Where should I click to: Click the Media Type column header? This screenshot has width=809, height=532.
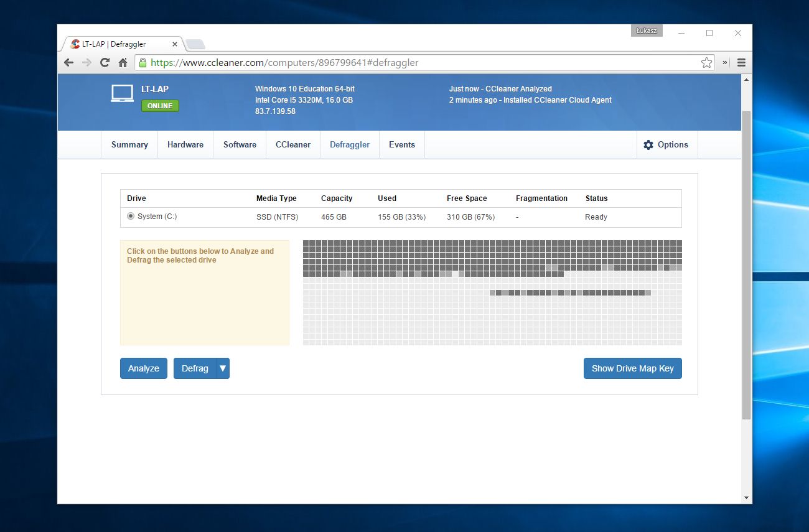276,198
